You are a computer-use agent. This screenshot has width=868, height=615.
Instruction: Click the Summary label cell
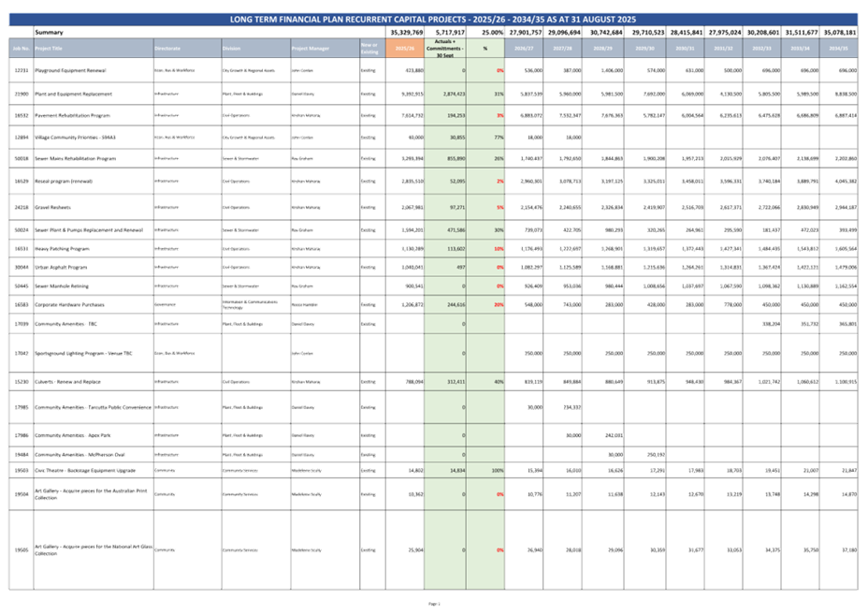pyautogui.click(x=50, y=32)
